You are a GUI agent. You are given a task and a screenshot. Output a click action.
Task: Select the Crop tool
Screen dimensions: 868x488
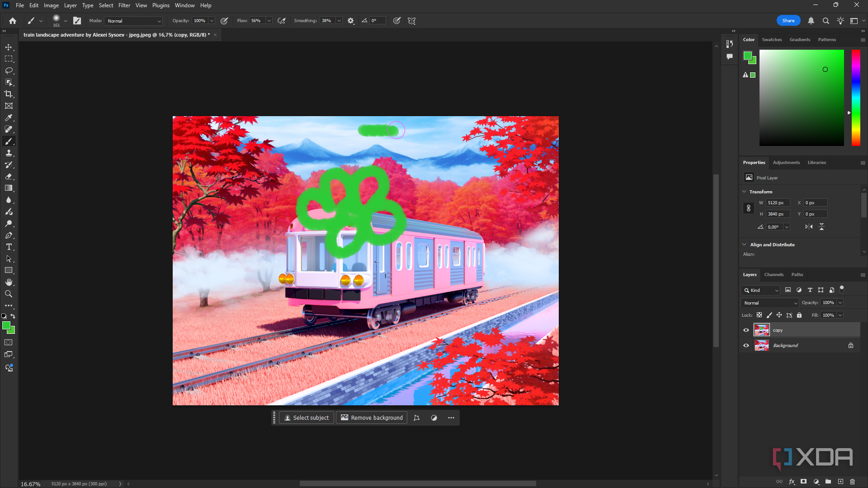(x=9, y=94)
